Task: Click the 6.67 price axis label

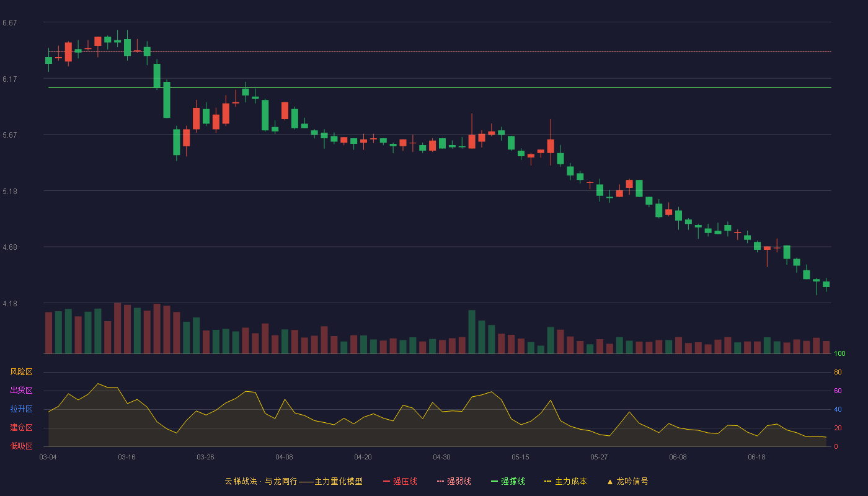Action: pos(10,23)
